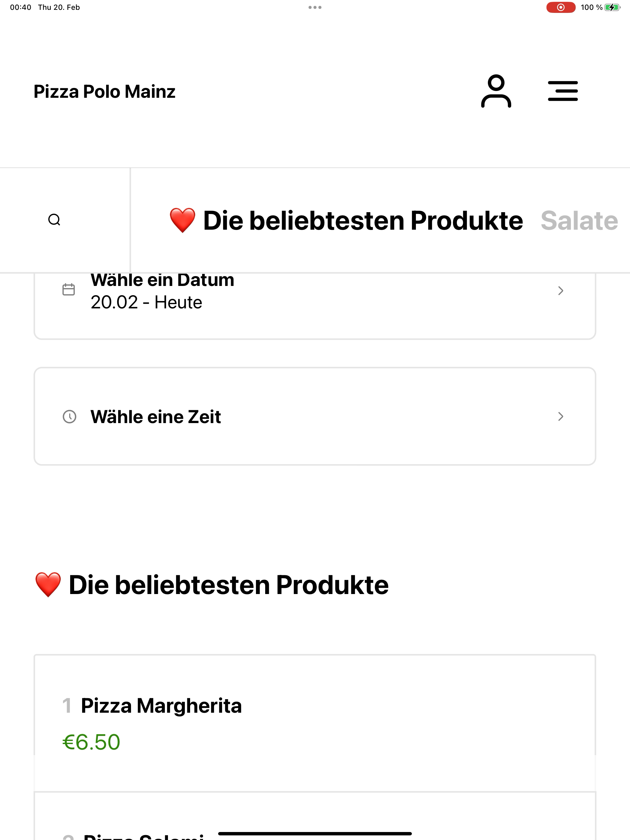630x840 pixels.
Task: Tap the €6.50 price of Pizza Margherita
Action: 91,742
